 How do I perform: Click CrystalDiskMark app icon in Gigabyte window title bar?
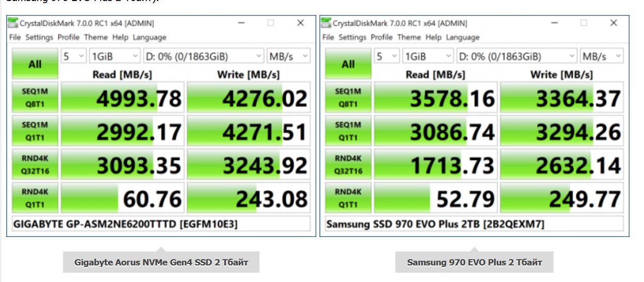click(13, 23)
